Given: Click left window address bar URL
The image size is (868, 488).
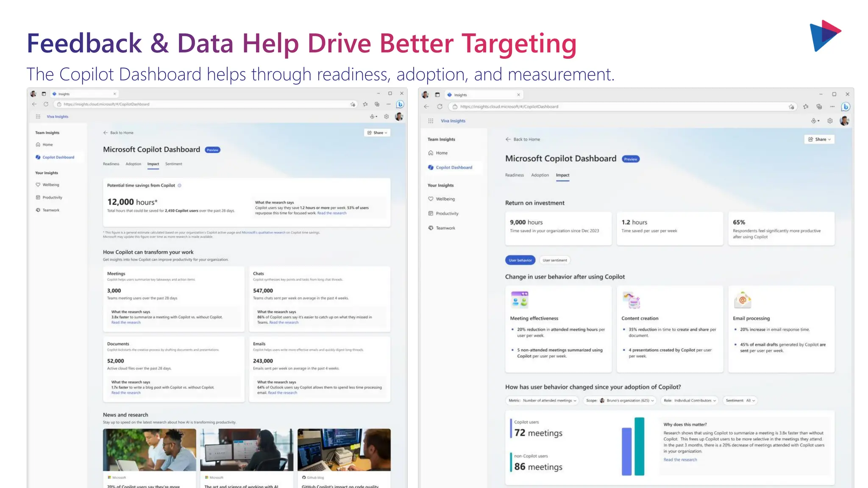Looking at the screenshot, I should [106, 104].
